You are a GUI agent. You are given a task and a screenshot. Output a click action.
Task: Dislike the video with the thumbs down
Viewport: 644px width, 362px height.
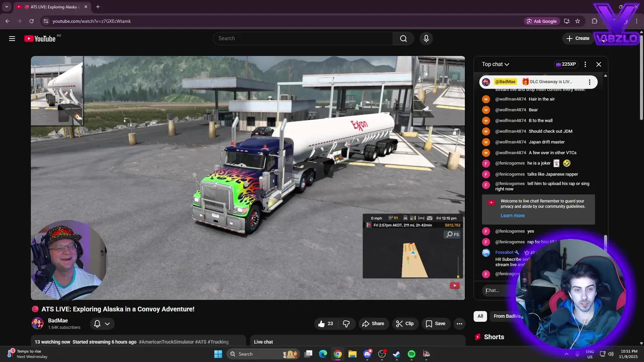346,324
